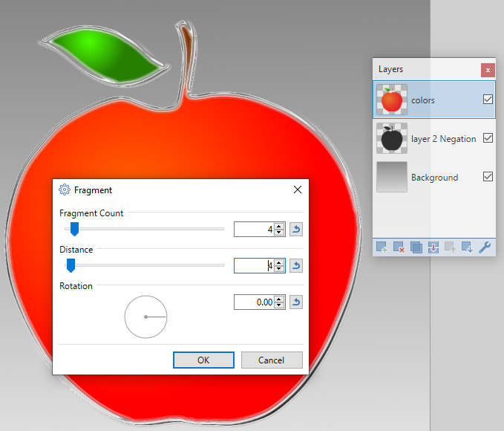Select the Background layer thumbnail
Screen dimensions: 504x431
(392, 177)
